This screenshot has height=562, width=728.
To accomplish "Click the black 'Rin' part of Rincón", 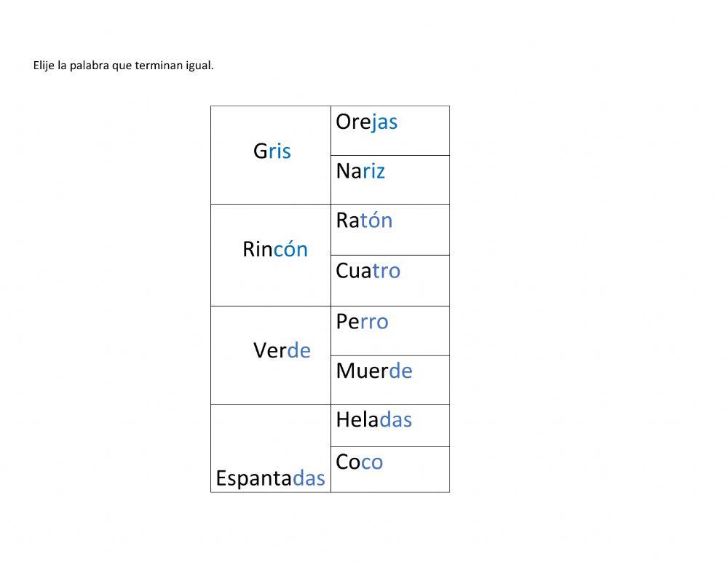I will pos(257,250).
